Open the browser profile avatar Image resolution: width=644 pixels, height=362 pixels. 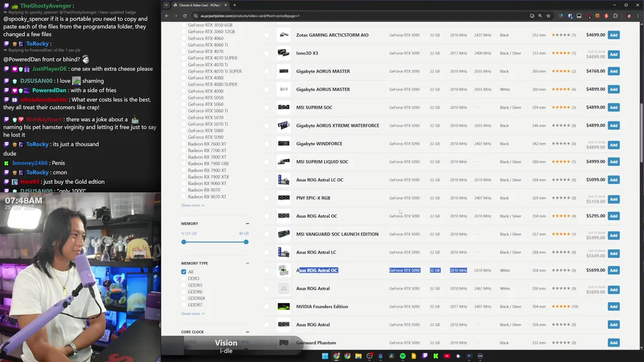point(629,16)
